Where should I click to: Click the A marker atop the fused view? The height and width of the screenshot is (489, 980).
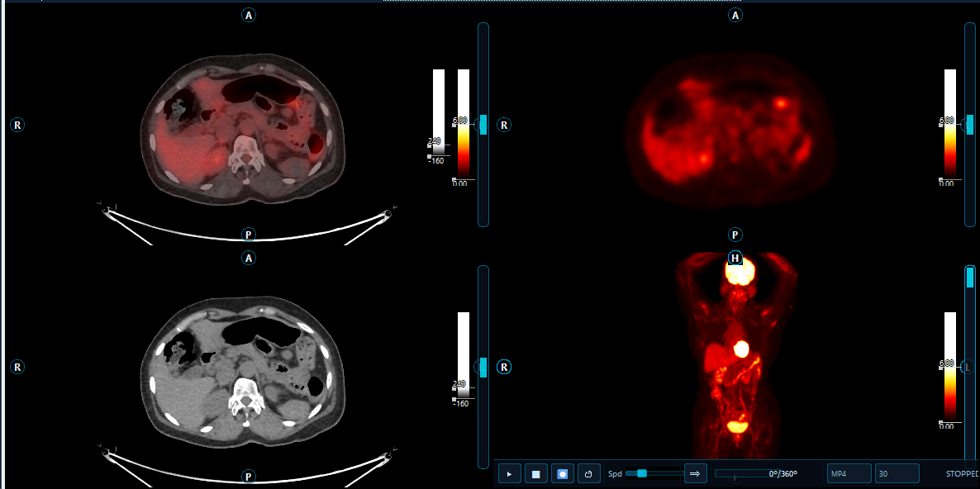(x=249, y=16)
